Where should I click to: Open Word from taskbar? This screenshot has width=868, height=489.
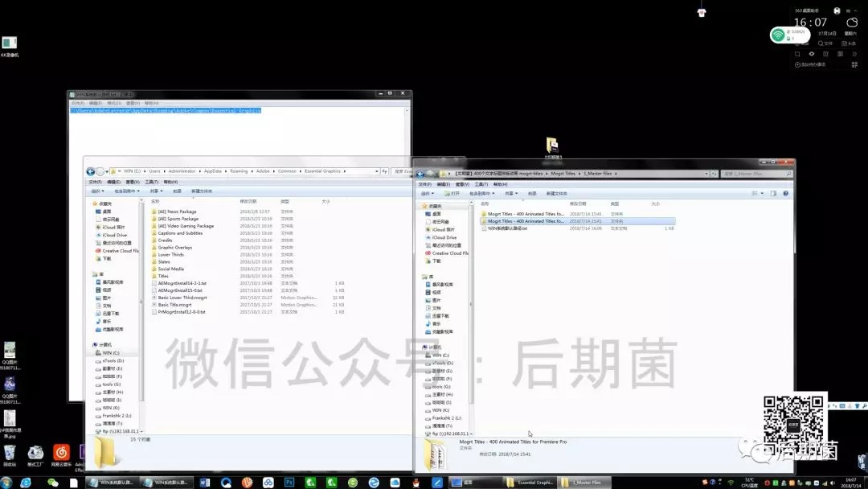204,483
